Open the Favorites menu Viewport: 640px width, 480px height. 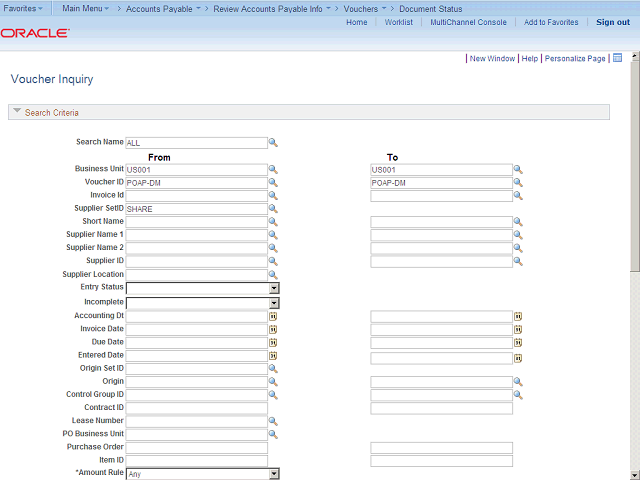tap(24, 8)
